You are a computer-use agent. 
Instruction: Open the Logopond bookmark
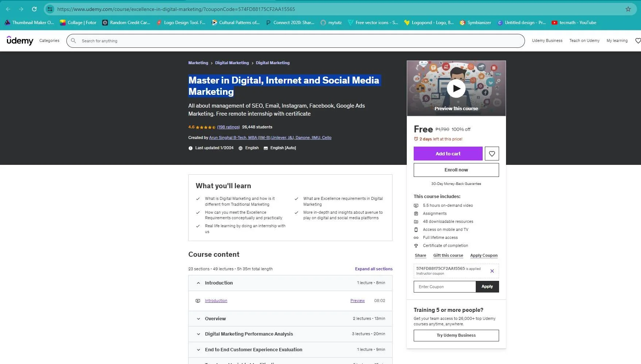click(x=429, y=23)
